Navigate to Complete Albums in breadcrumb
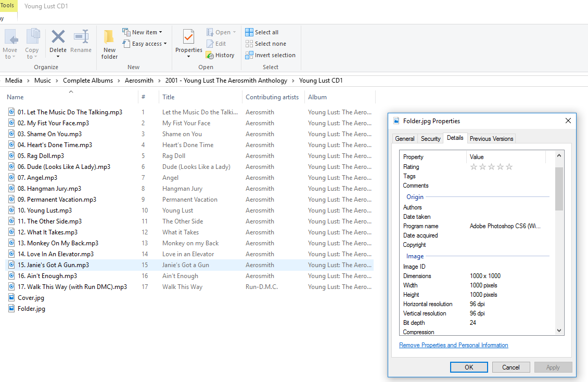The width and height of the screenshot is (588, 382). [88, 81]
